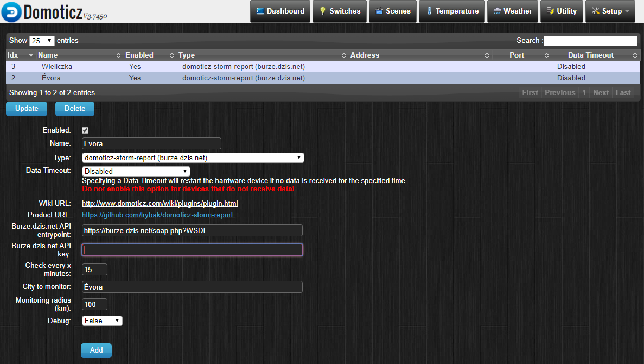Switch to the Temperature tab

coord(452,11)
